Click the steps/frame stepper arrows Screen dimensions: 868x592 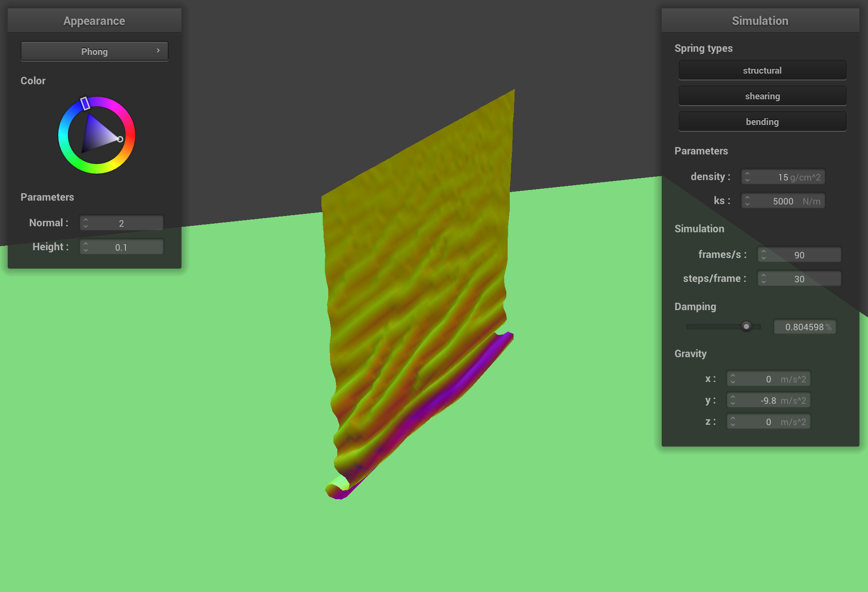pyautogui.click(x=764, y=278)
